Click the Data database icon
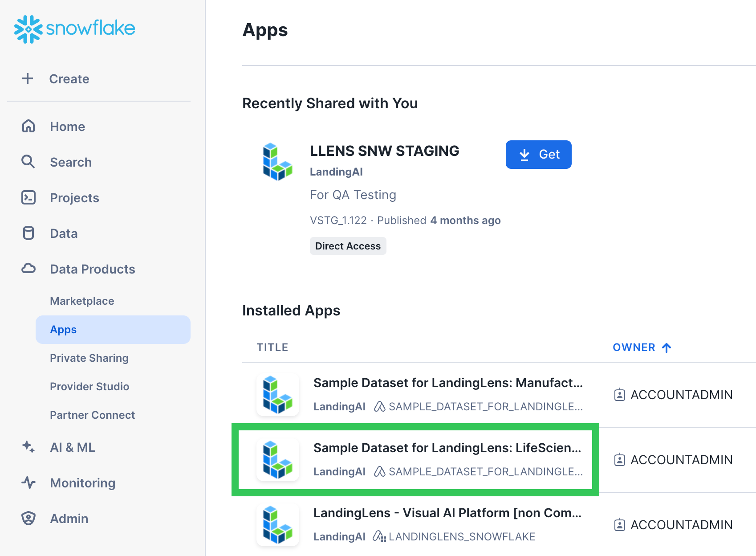 pos(28,233)
